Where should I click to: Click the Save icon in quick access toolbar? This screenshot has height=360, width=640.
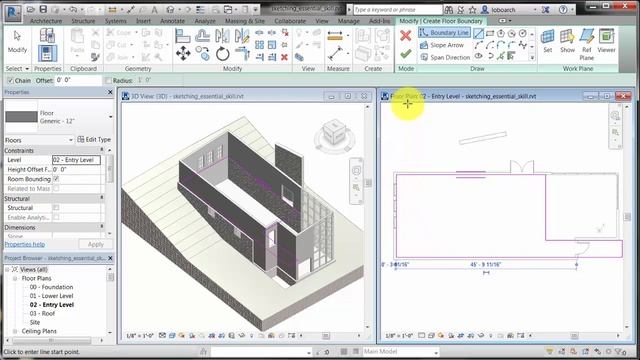(x=42, y=9)
